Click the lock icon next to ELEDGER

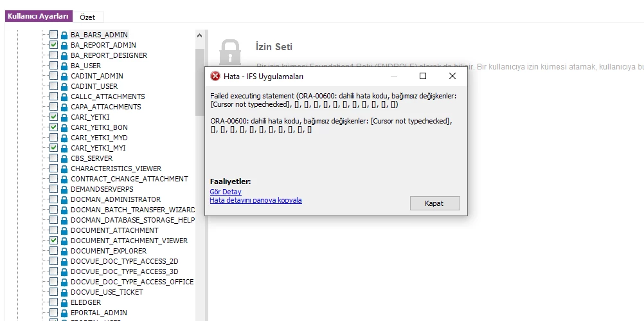coord(64,302)
